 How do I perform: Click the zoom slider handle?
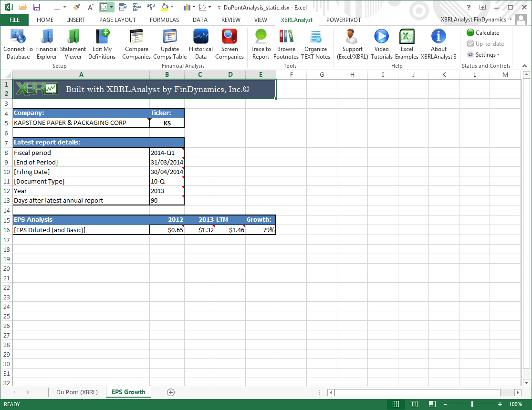[x=472, y=404]
